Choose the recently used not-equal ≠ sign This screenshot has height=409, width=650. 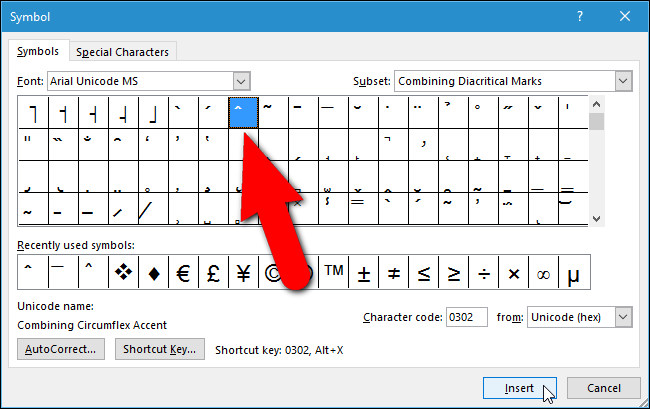393,272
